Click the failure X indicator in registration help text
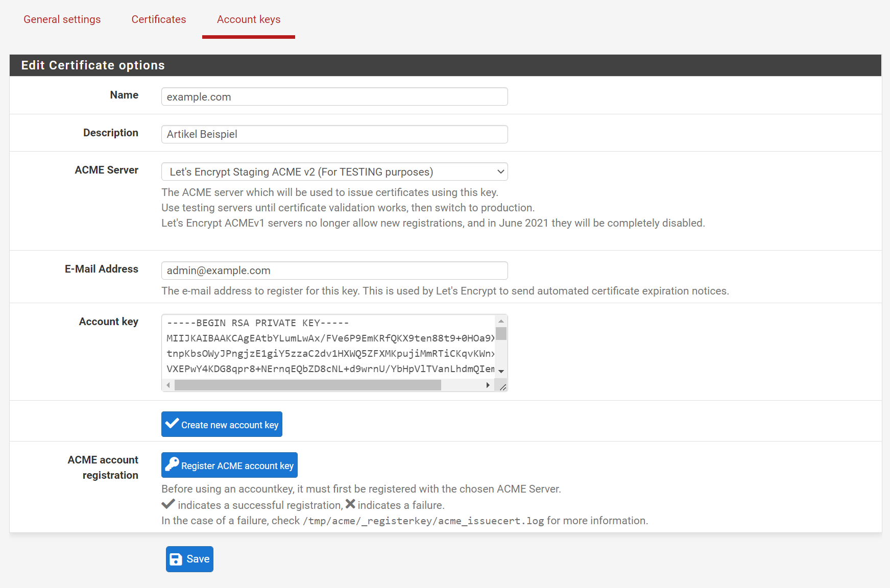Viewport: 890px width, 588px height. coord(350,504)
